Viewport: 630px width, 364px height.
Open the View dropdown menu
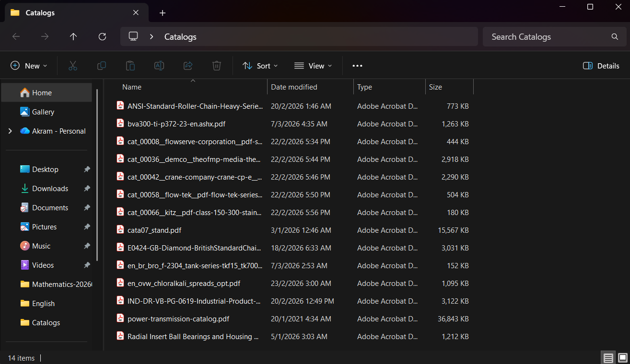tap(313, 66)
